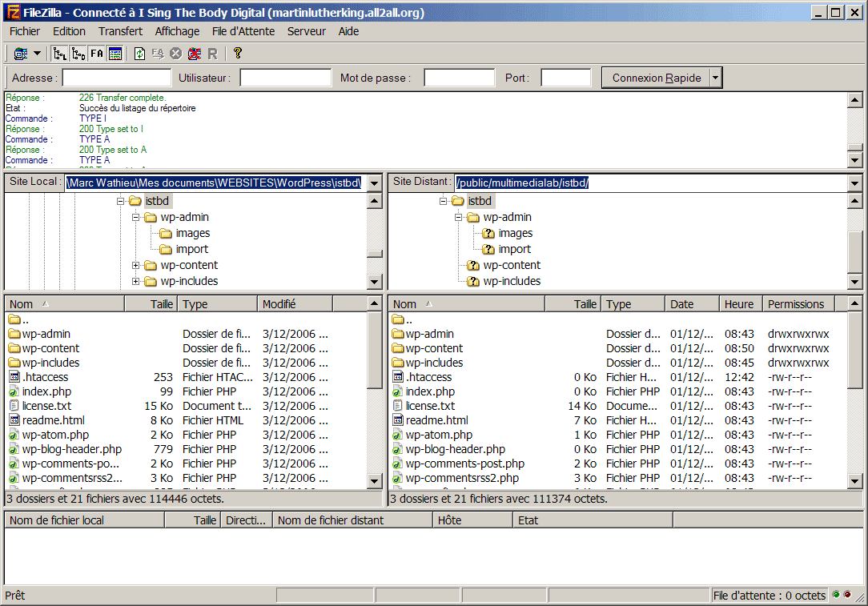The height and width of the screenshot is (606, 868).
Task: Open the Edition menu
Action: (69, 31)
